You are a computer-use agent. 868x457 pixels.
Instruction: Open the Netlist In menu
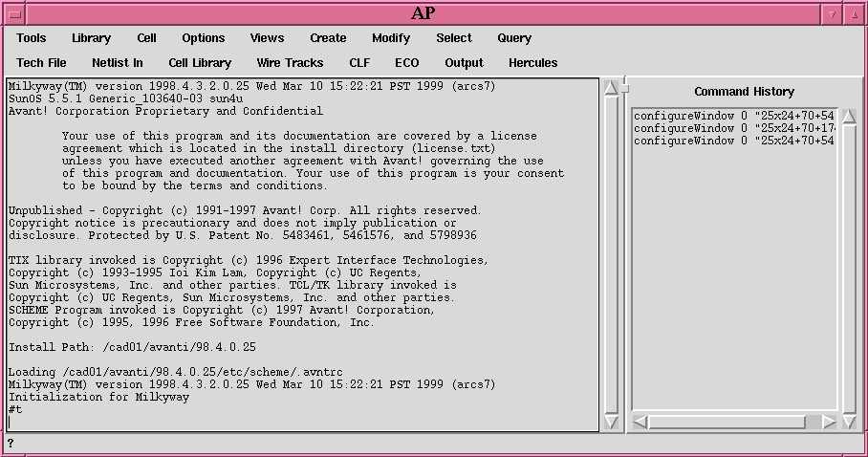(x=118, y=63)
